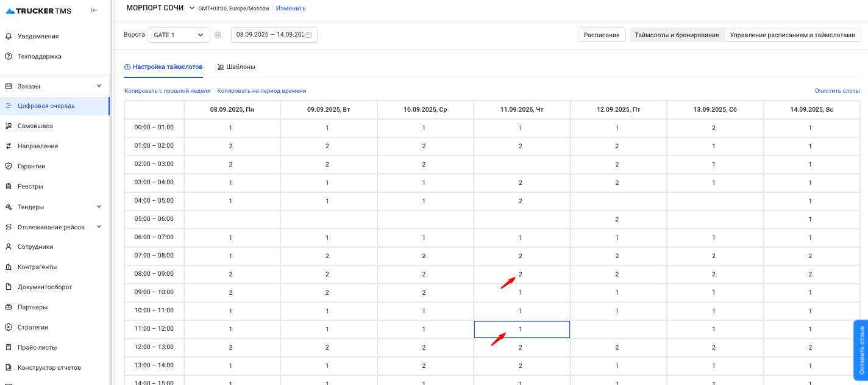The width and height of the screenshot is (868, 385).
Task: Open Техподдержка help icon in sidebar
Action: pyautogui.click(x=9, y=56)
